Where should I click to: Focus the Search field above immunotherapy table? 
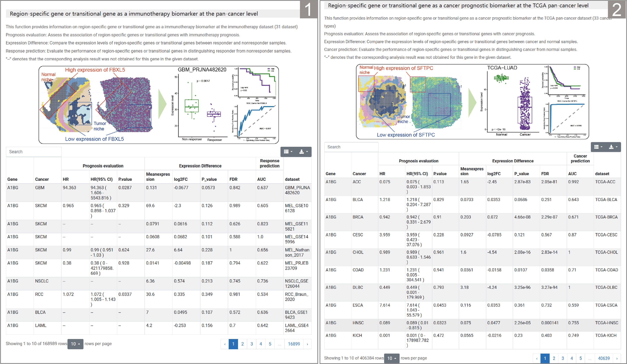click(x=34, y=152)
